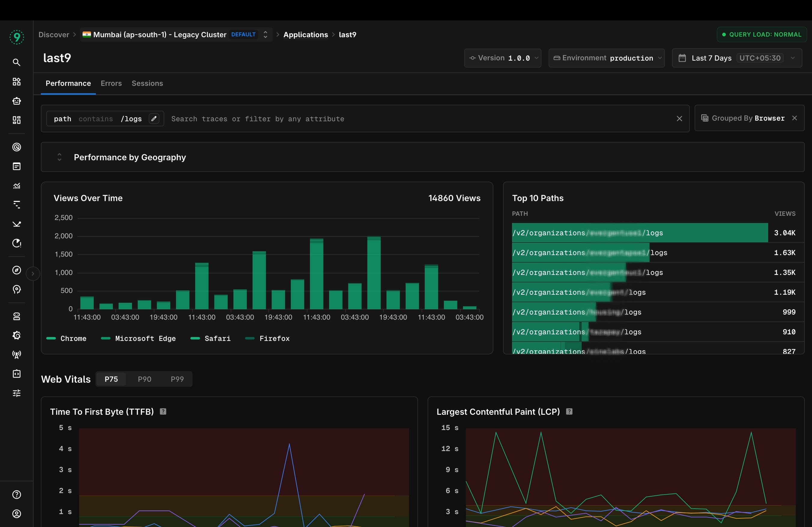Click the edit pencil on path filter
The width and height of the screenshot is (812, 527).
154,119
